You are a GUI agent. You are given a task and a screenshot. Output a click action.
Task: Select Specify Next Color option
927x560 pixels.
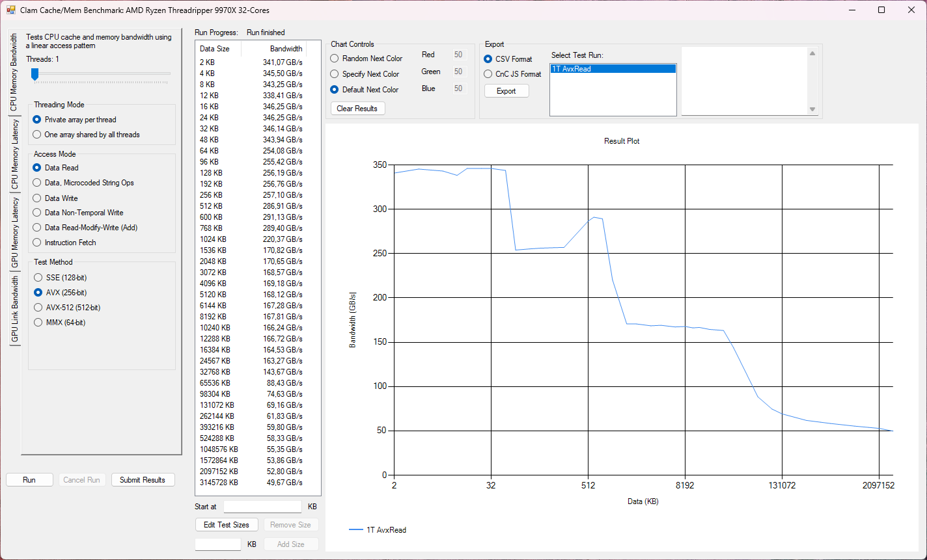coord(365,74)
